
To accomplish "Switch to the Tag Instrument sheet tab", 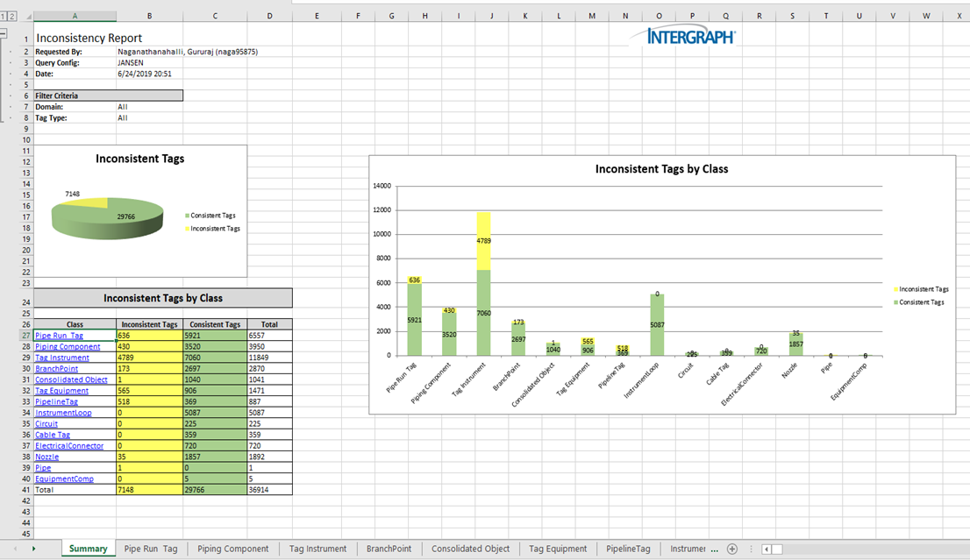I will pyautogui.click(x=317, y=549).
